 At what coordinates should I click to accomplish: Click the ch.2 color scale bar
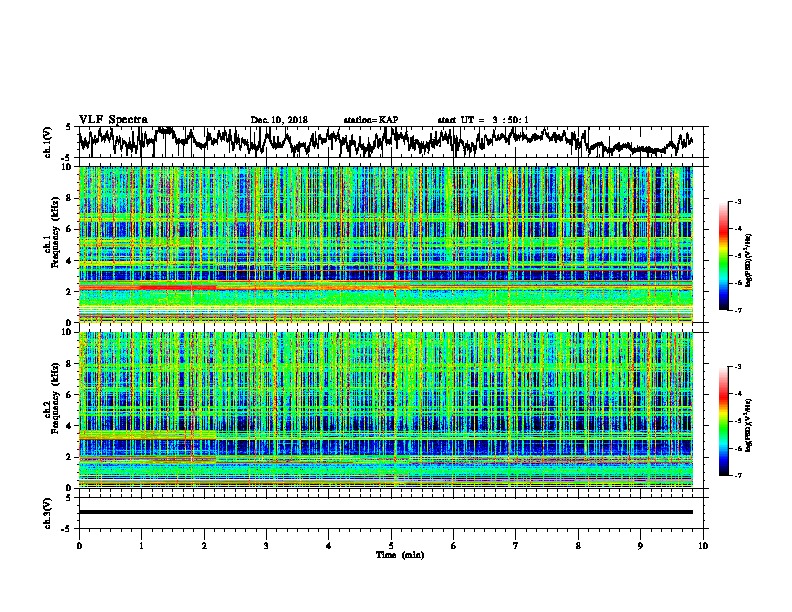click(724, 421)
